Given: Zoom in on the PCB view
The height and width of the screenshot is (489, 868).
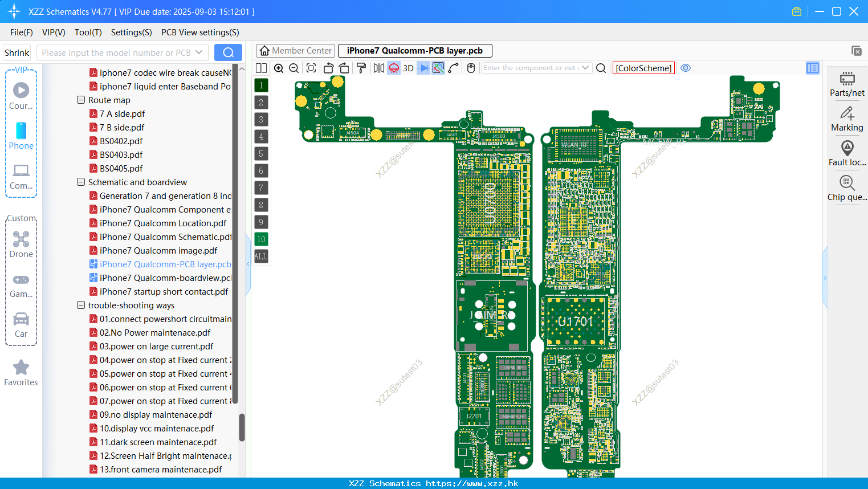Looking at the screenshot, I should click(x=279, y=68).
